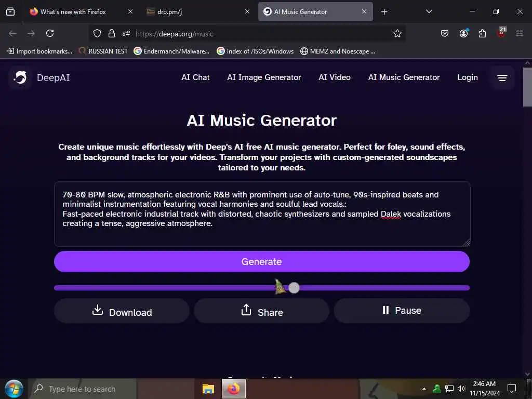The height and width of the screenshot is (399, 532).
Task: Save page to Pocket icon
Action: pyautogui.click(x=445, y=33)
